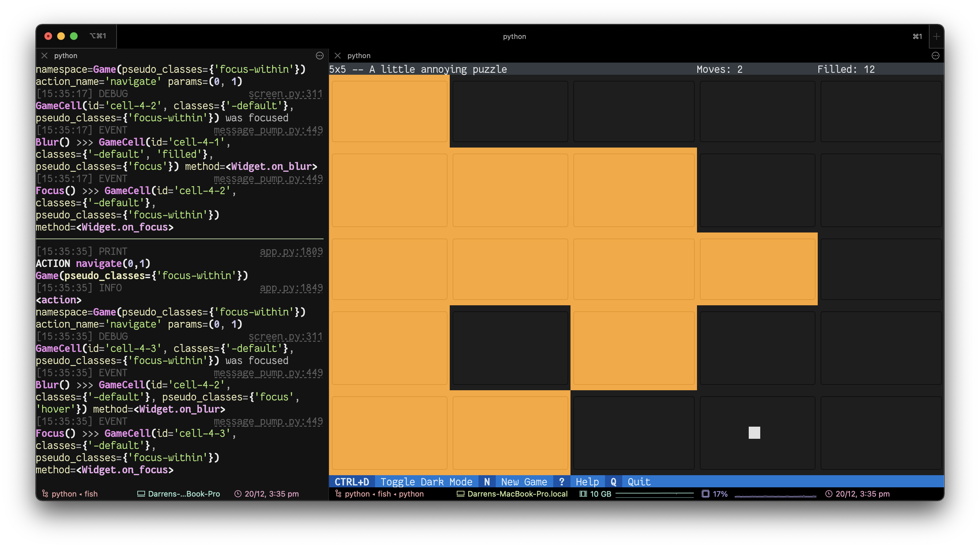Click the git branch icon in right status bar
The image size is (980, 548).
tap(338, 494)
